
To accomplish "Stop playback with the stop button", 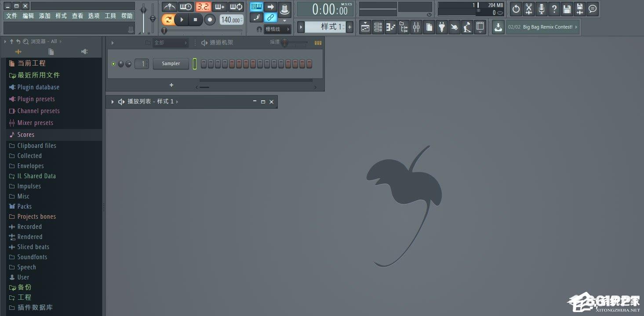I will (196, 19).
